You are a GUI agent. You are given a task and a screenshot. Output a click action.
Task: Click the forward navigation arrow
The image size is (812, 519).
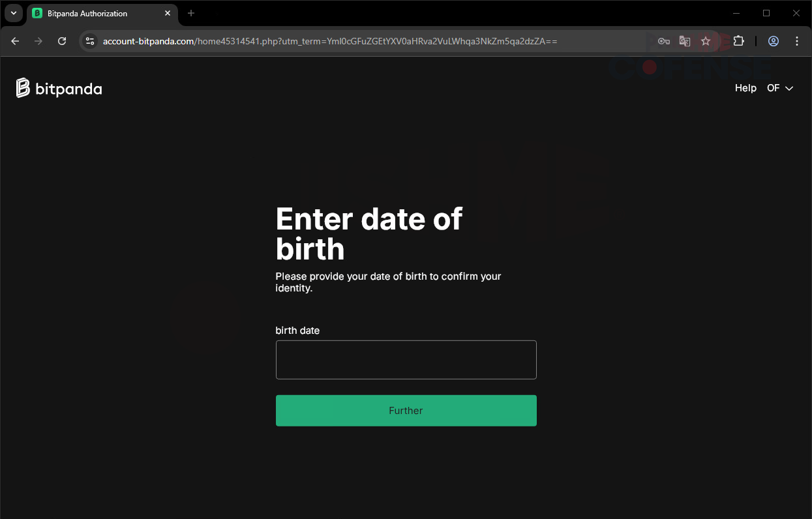click(38, 41)
